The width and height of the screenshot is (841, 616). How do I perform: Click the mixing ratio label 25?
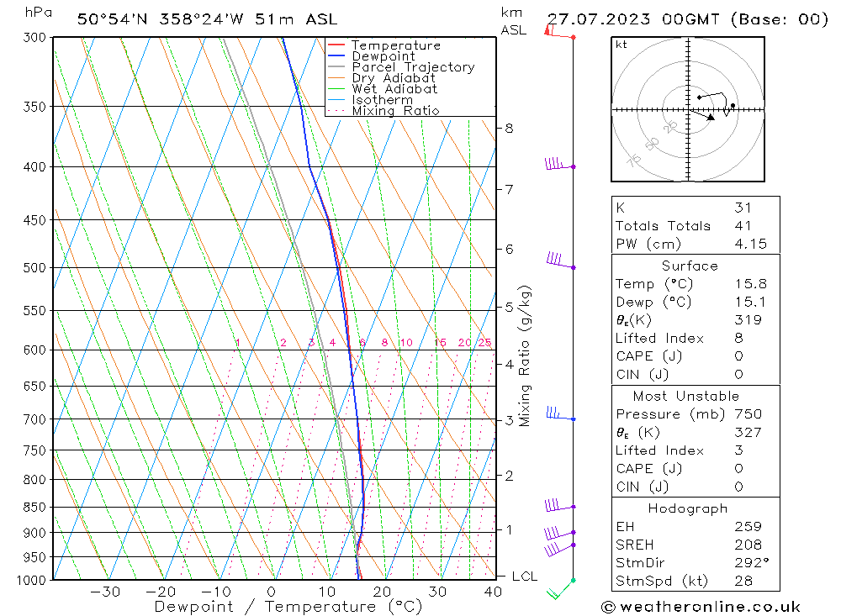pyautogui.click(x=485, y=343)
